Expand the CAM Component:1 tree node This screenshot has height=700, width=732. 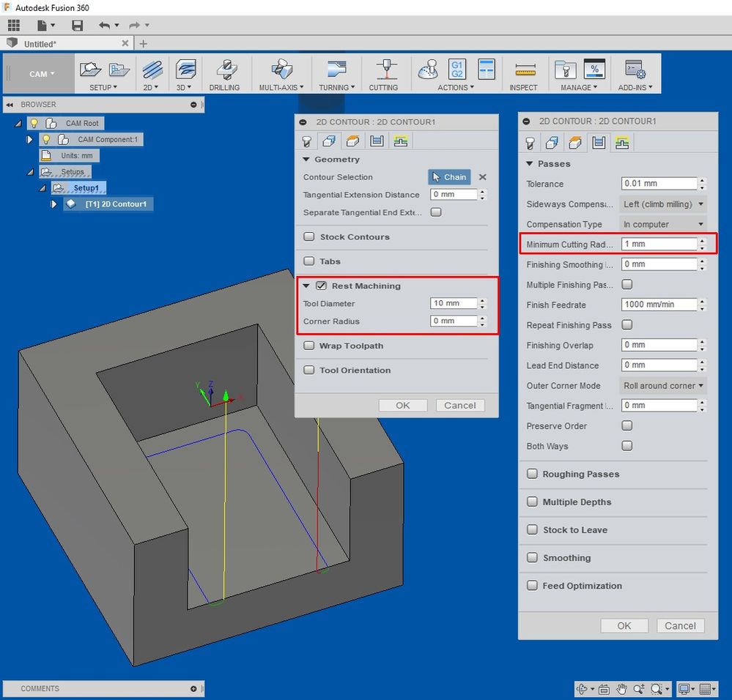pyautogui.click(x=29, y=139)
